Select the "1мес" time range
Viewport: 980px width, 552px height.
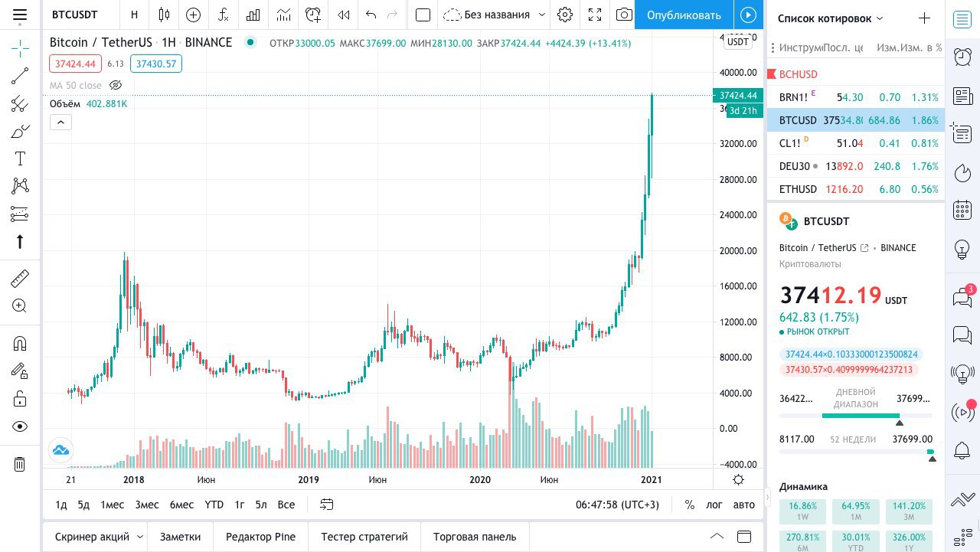tap(112, 505)
